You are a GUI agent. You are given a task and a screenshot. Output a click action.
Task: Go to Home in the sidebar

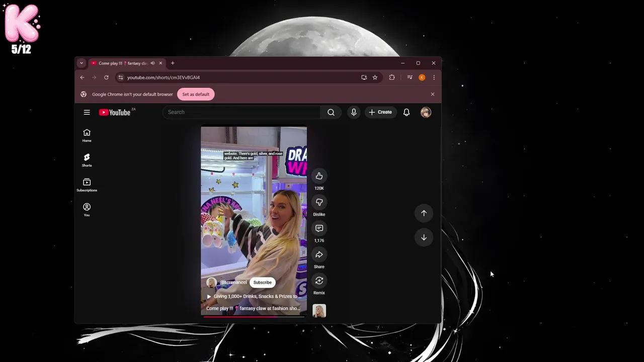[x=87, y=135]
